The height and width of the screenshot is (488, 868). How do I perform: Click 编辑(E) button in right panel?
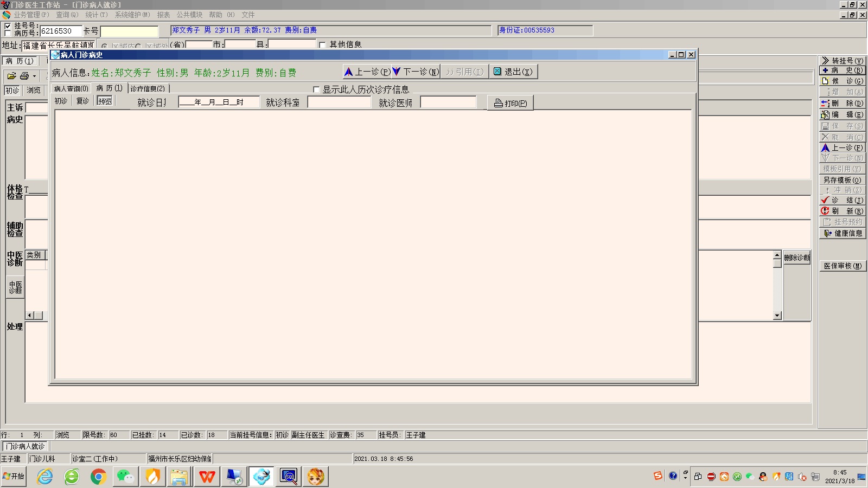pos(842,114)
